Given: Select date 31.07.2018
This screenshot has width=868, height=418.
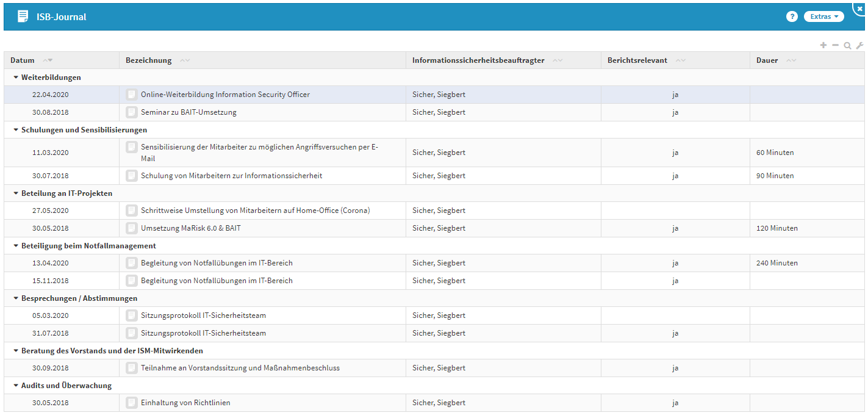Looking at the screenshot, I should coord(51,333).
